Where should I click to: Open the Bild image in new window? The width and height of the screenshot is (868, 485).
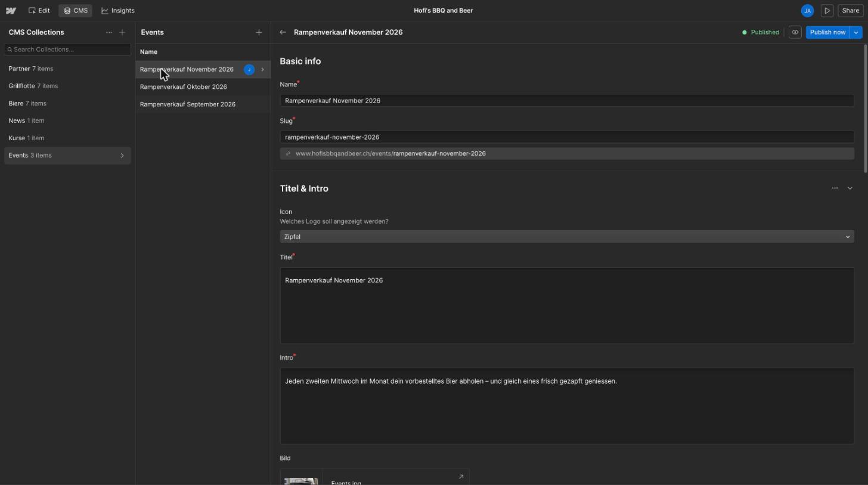(461, 477)
